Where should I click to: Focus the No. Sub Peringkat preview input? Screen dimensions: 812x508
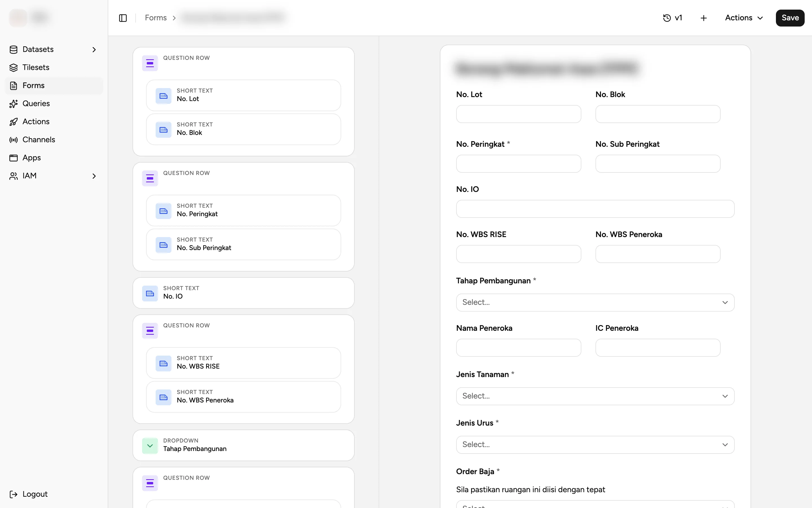[x=658, y=164]
